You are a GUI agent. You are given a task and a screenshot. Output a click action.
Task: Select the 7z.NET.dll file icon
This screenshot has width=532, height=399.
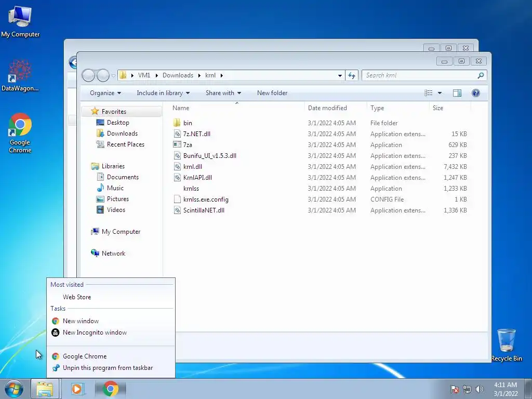point(177,134)
